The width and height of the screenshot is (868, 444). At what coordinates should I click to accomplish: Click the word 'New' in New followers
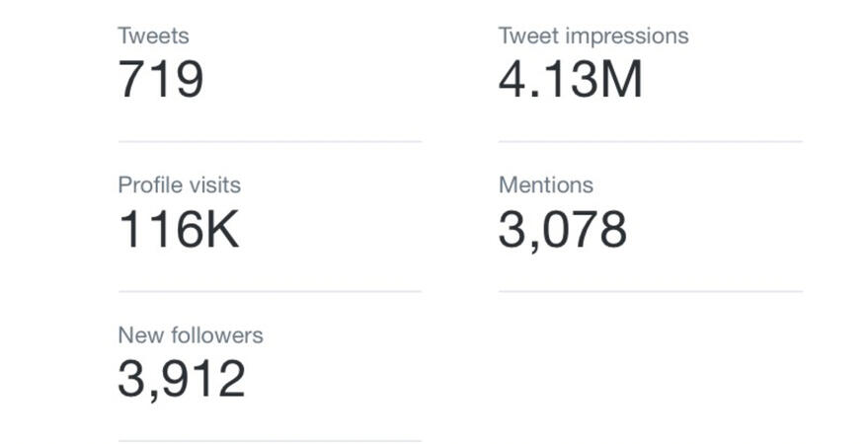coord(137,335)
